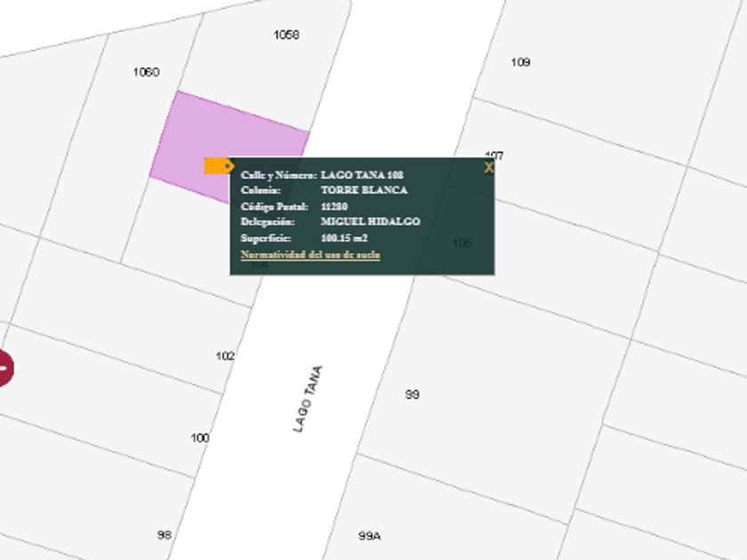Click the red circular button at left edge
This screenshot has width=747, height=560.
tap(4, 367)
